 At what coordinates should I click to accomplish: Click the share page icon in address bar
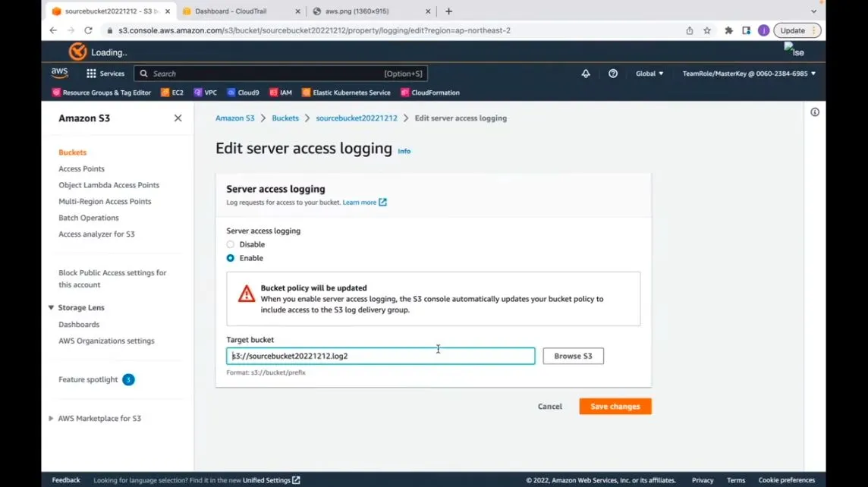[690, 30]
